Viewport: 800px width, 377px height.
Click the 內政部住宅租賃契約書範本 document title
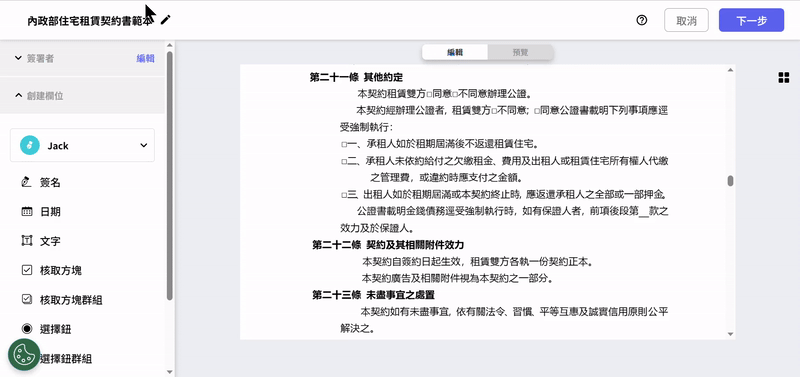[91, 20]
